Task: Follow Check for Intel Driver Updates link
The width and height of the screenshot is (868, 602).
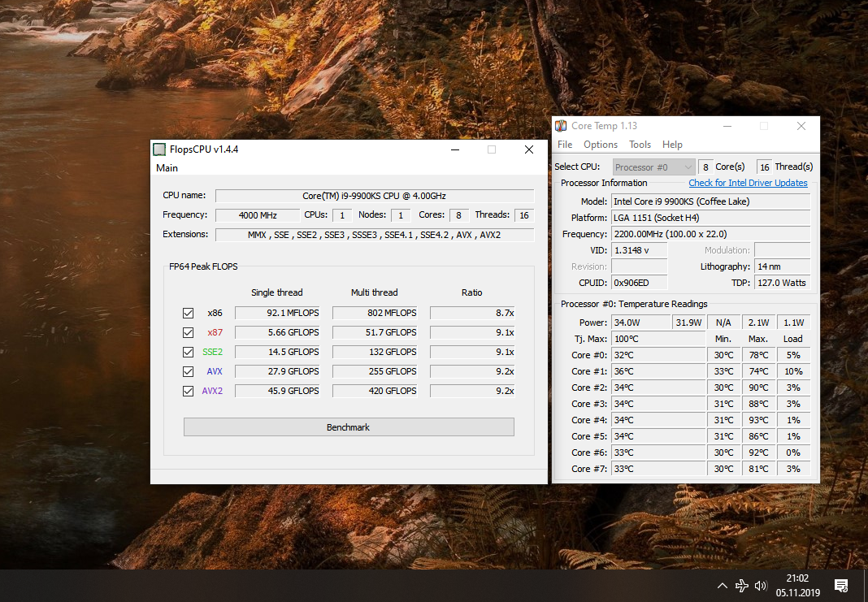Action: tap(748, 184)
